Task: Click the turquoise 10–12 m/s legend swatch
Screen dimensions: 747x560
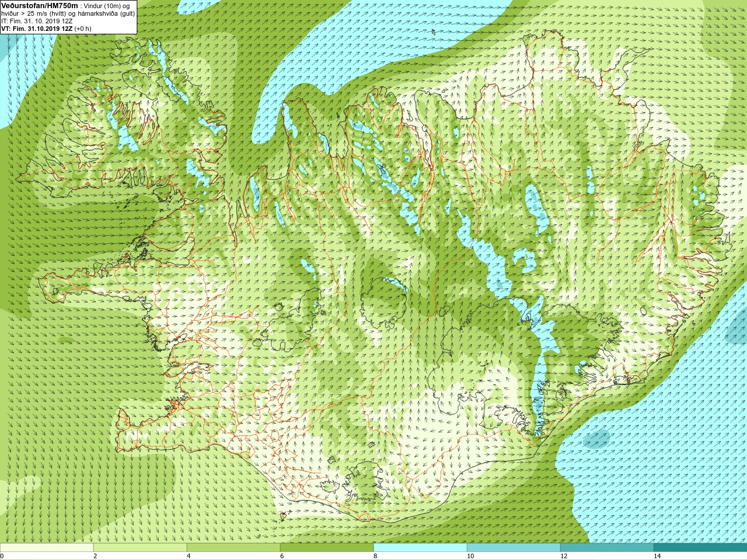Action: [514, 548]
